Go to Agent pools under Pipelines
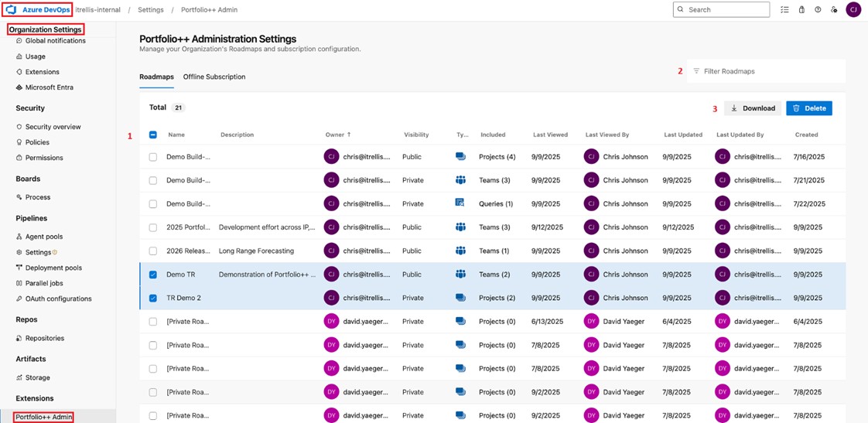This screenshot has width=868, height=423. 43,237
